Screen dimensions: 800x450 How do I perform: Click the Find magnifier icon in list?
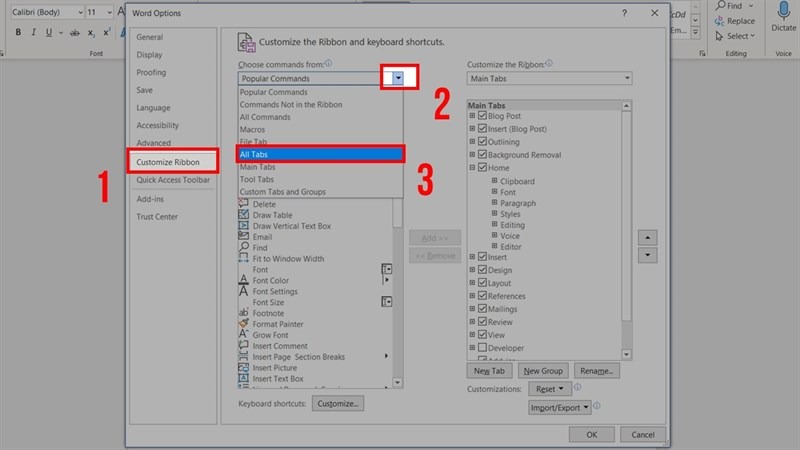click(x=244, y=247)
